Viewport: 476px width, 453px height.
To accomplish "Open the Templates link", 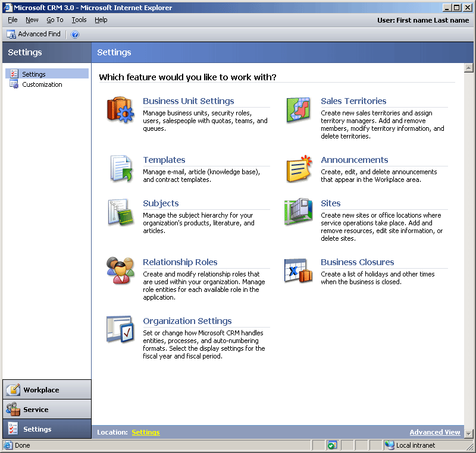I will pos(164,160).
